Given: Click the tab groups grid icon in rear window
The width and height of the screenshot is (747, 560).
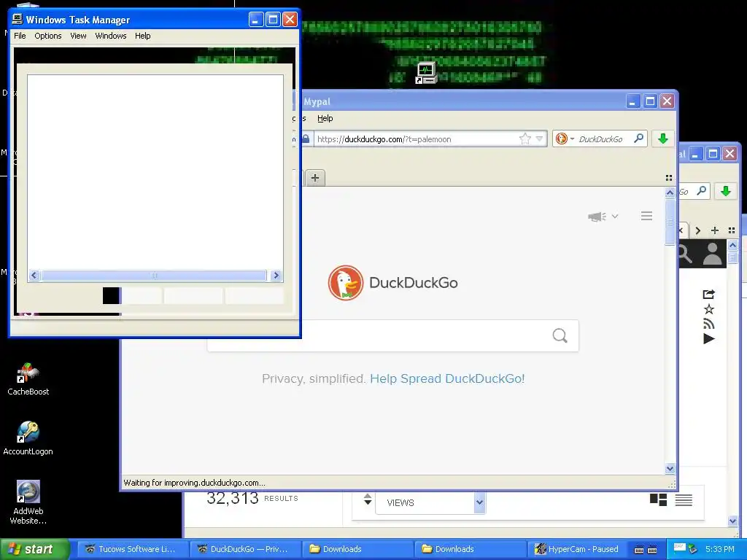Looking at the screenshot, I should click(732, 230).
